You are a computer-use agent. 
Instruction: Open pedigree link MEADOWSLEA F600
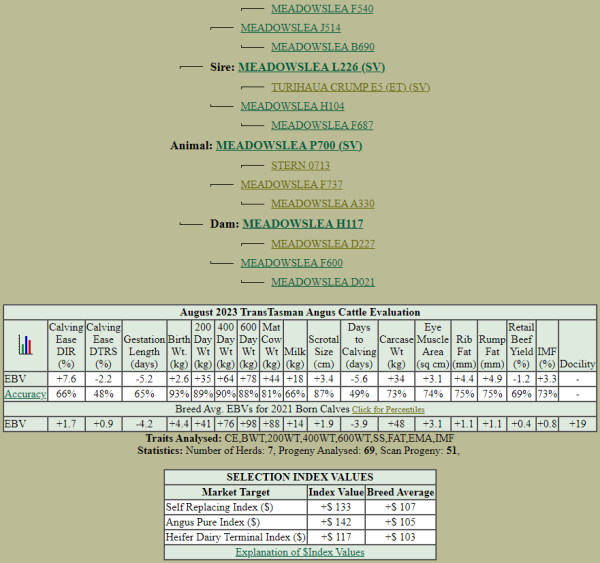click(x=292, y=263)
